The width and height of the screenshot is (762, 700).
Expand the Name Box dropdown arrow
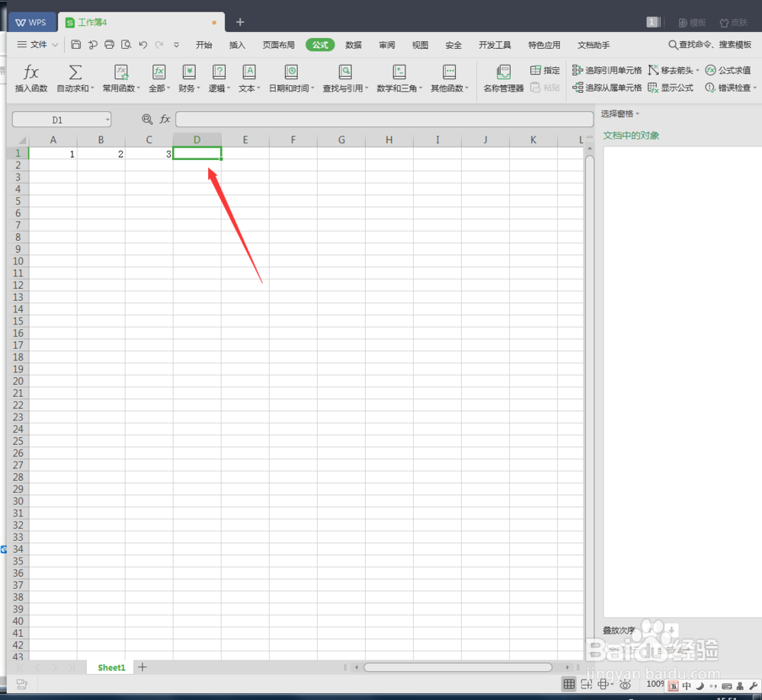pos(107,120)
